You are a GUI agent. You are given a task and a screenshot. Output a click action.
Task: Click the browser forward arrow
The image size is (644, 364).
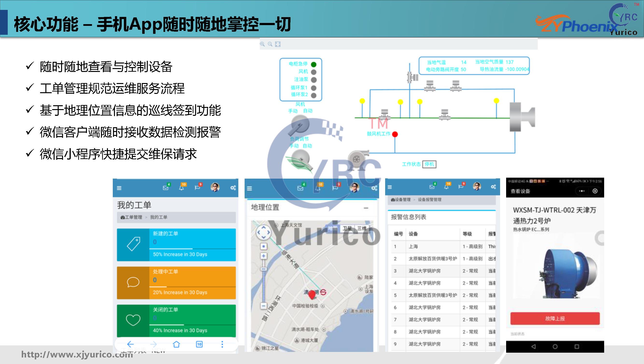point(153,344)
